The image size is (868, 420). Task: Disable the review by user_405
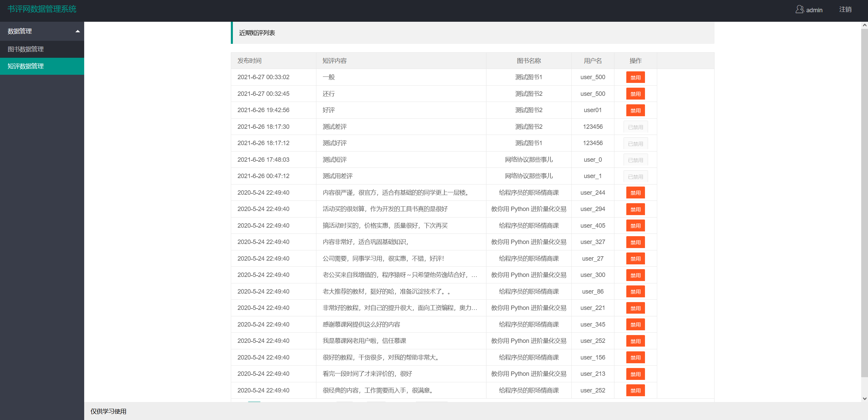click(x=635, y=226)
